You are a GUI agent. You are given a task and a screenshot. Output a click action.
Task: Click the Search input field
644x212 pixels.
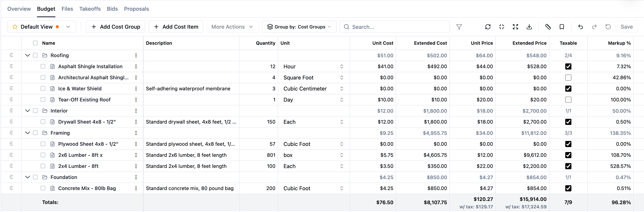click(394, 27)
